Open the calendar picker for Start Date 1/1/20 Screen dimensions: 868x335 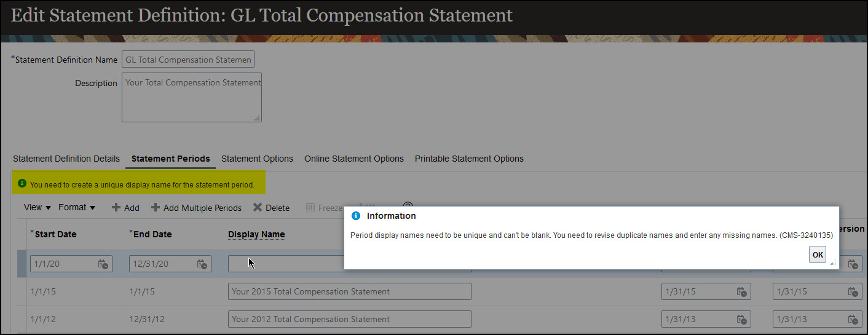[x=103, y=264]
